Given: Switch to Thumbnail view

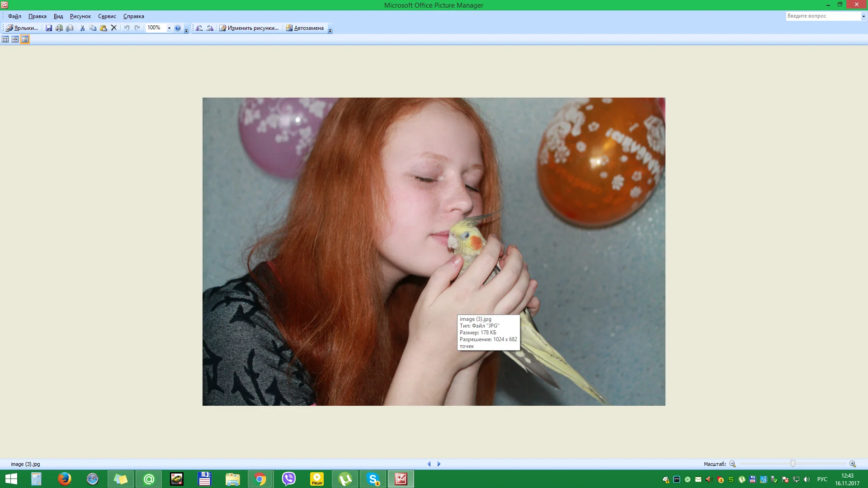Looking at the screenshot, I should (5, 39).
